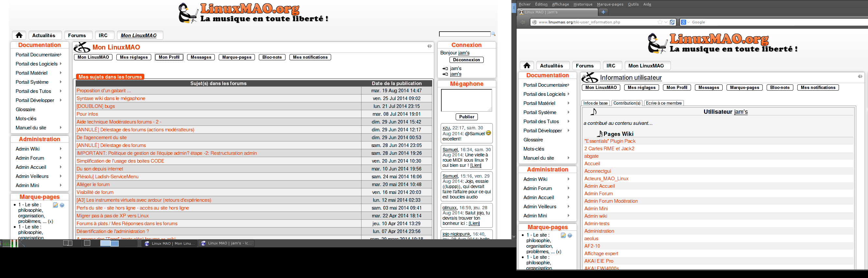Viewport: 868px width, 278px height.
Task: Open the Fichier menu
Action: click(x=525, y=4)
